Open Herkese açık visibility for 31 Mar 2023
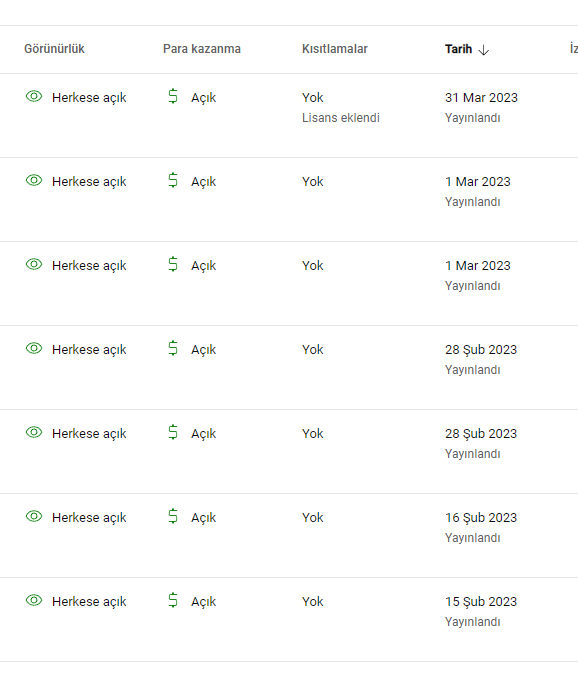Screen dimensions: 578x678 tap(89, 98)
